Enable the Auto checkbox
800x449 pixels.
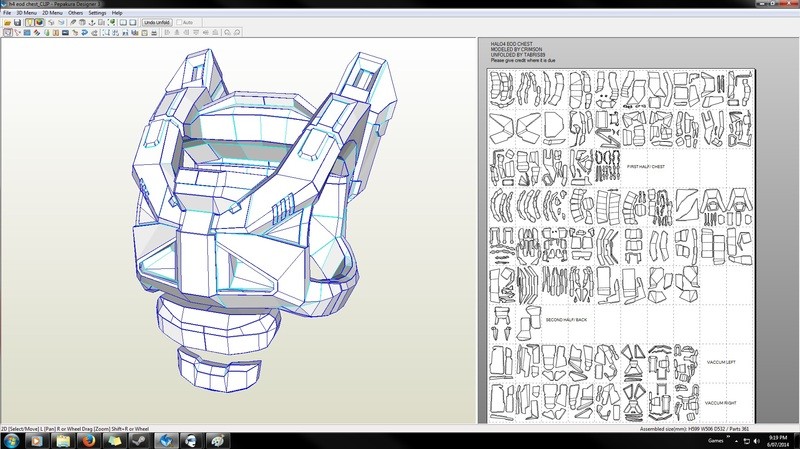point(180,22)
